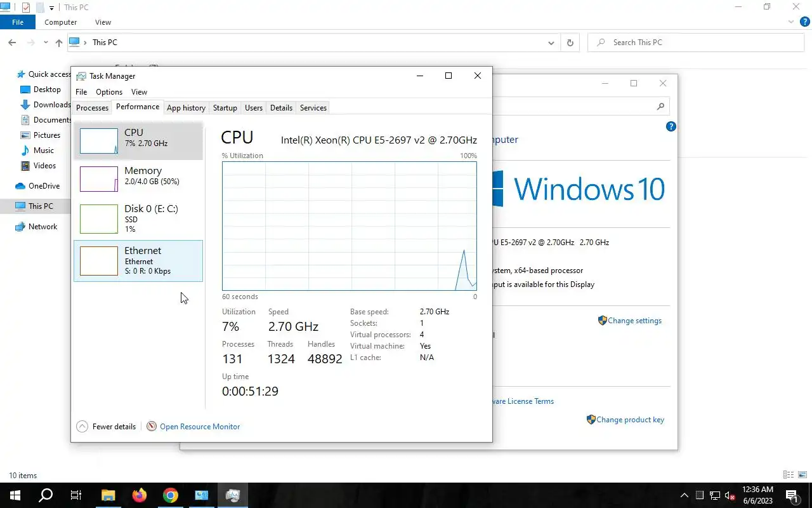Launch Firefox from taskbar

pyautogui.click(x=139, y=495)
